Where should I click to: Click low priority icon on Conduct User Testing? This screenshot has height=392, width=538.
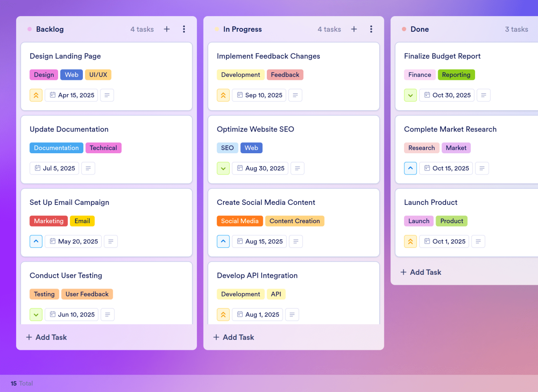click(36, 314)
